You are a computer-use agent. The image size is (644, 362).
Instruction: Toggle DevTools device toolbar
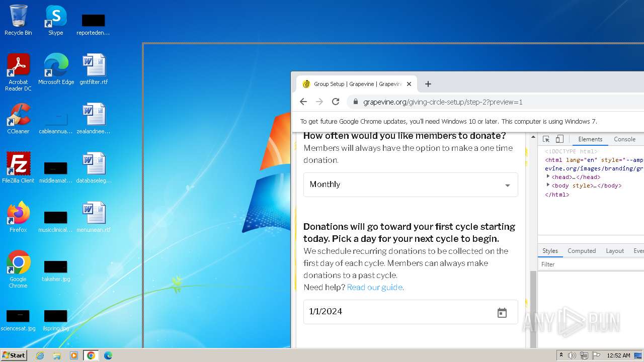[559, 139]
